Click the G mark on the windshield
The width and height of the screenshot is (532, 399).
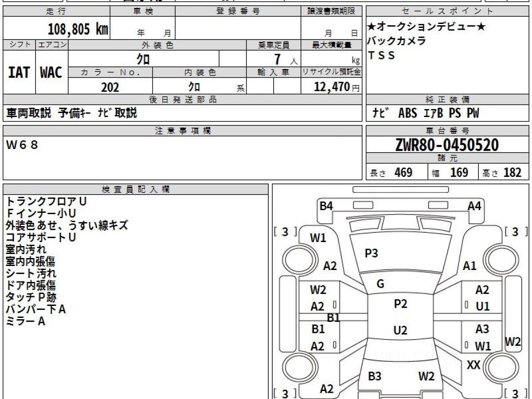point(380,284)
